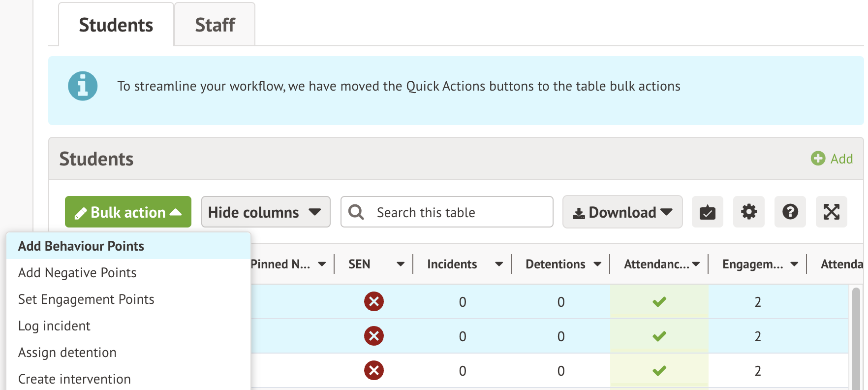
Task: Click the help question mark icon
Action: tap(790, 212)
